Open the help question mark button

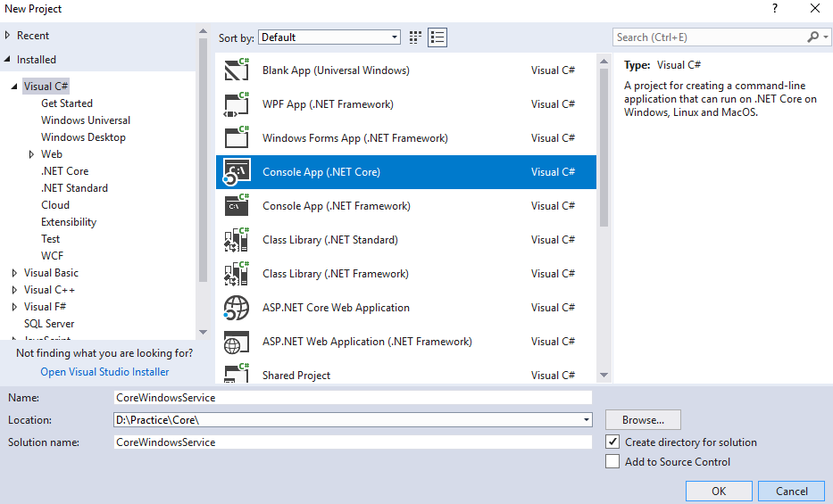tap(775, 9)
